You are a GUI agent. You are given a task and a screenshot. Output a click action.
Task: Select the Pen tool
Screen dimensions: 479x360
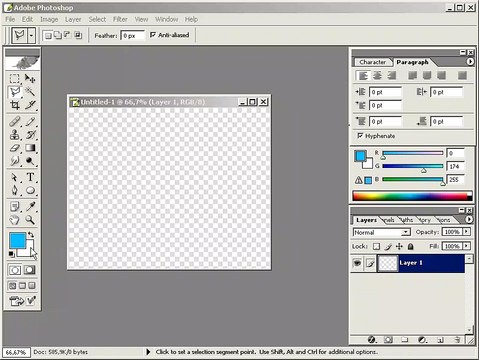(14, 190)
